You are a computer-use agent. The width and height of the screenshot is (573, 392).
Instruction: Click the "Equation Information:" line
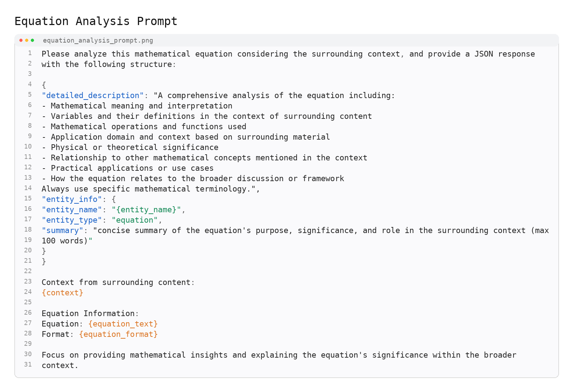pos(90,314)
